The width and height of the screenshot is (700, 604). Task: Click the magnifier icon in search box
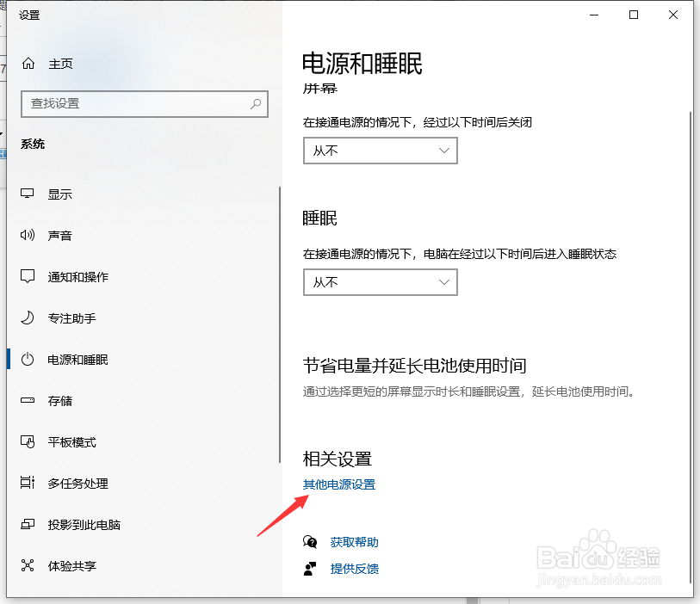256,104
